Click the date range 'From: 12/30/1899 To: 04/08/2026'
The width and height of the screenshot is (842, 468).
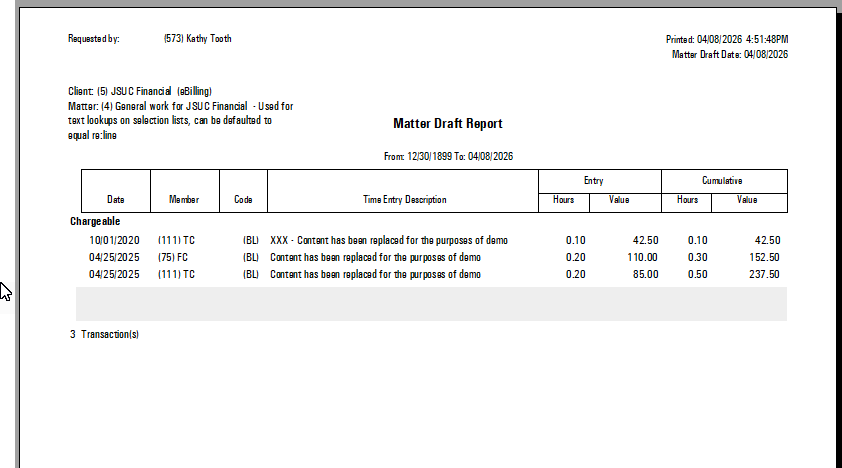coord(448,156)
